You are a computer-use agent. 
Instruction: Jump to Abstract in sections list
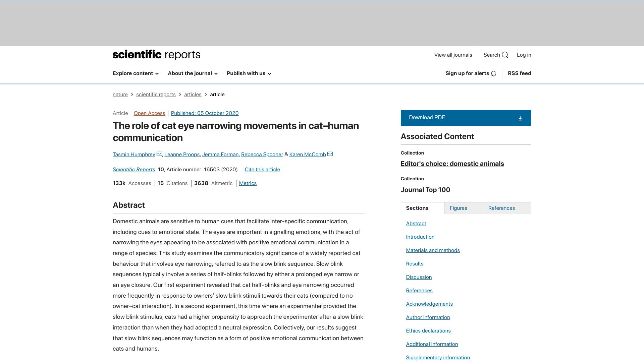(416, 224)
